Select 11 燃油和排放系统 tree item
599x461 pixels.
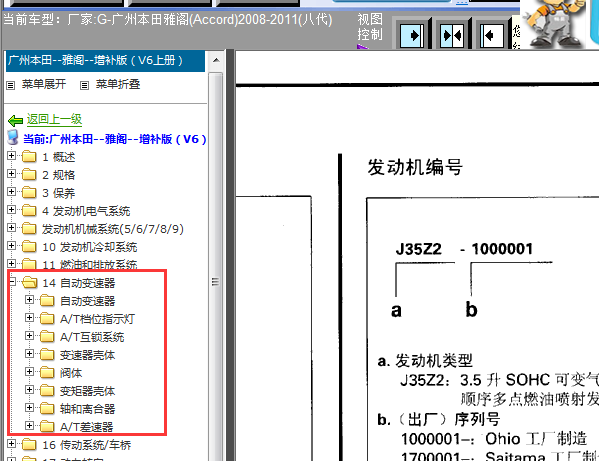[x=89, y=265]
